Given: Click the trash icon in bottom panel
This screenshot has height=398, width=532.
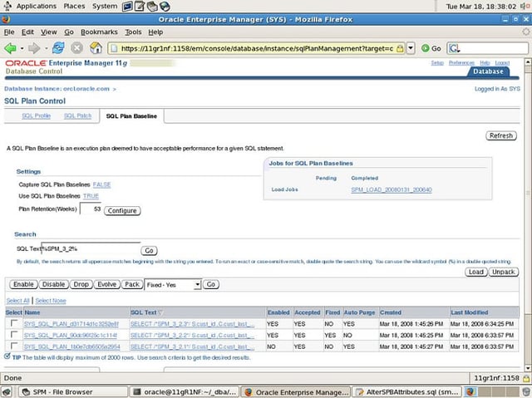Looking at the screenshot, I should click(526, 392).
